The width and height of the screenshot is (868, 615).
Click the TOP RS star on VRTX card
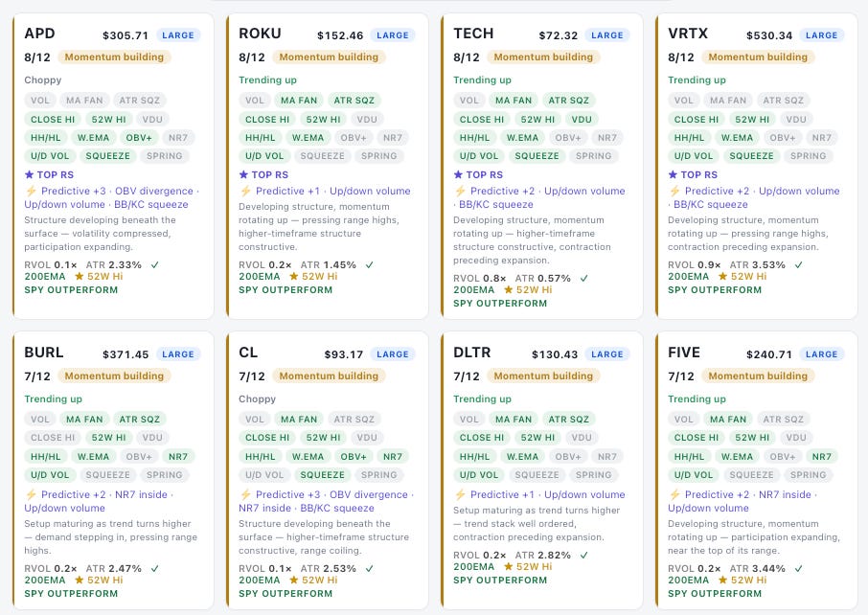point(674,175)
